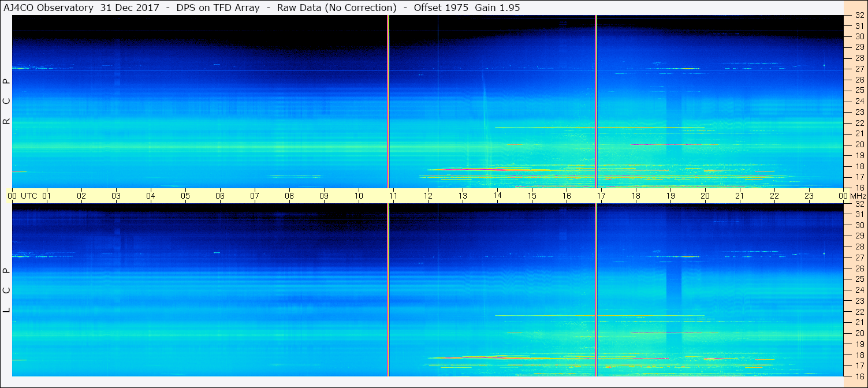Select the 30 MHz label of the RCP panel
The image size is (868, 388).
tap(859, 36)
